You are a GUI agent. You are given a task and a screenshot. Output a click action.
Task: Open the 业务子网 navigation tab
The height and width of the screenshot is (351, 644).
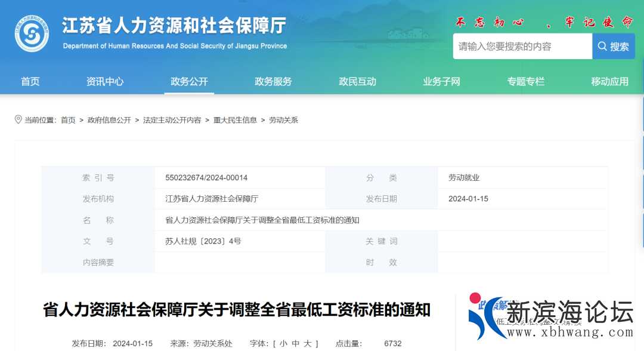click(x=441, y=82)
